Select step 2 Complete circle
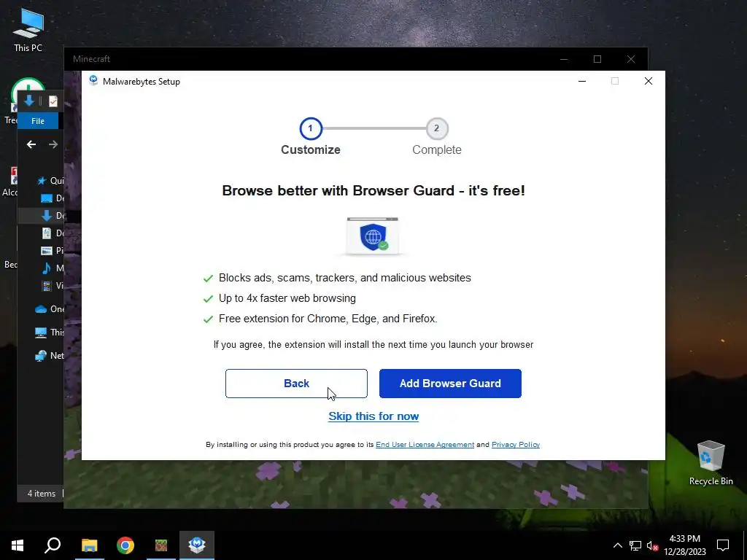Image resolution: width=747 pixels, height=560 pixels. [436, 128]
